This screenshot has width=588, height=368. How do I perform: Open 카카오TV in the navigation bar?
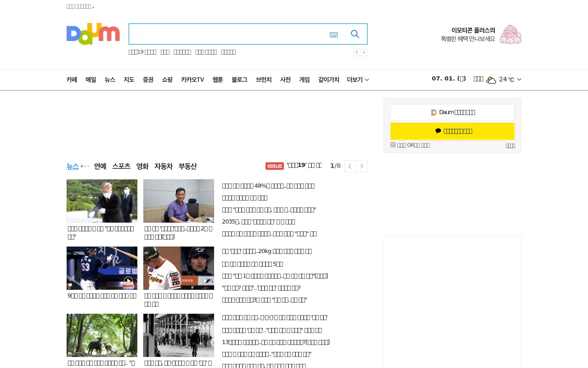coord(192,80)
